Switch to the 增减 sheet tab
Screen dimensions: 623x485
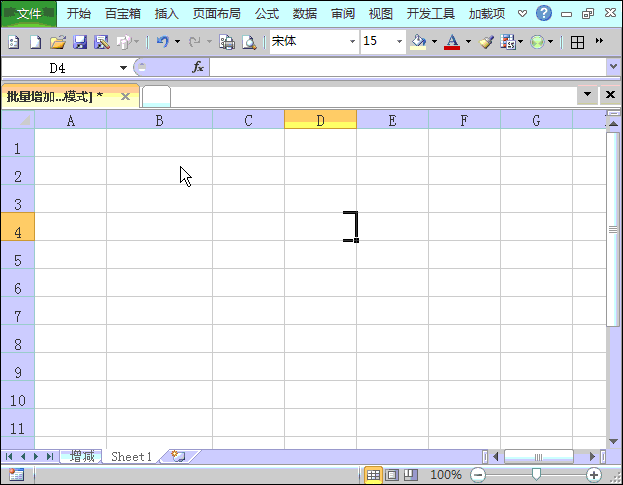coord(82,456)
